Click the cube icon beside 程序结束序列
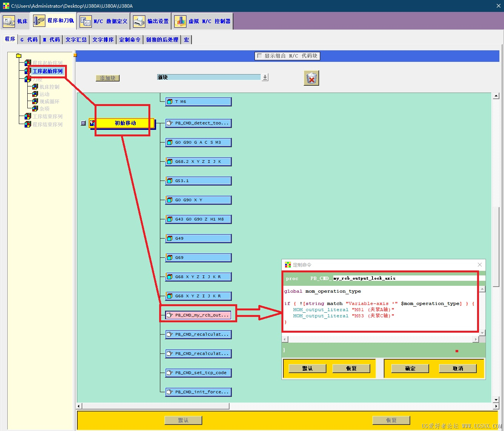The width and height of the screenshot is (504, 431). tap(28, 124)
